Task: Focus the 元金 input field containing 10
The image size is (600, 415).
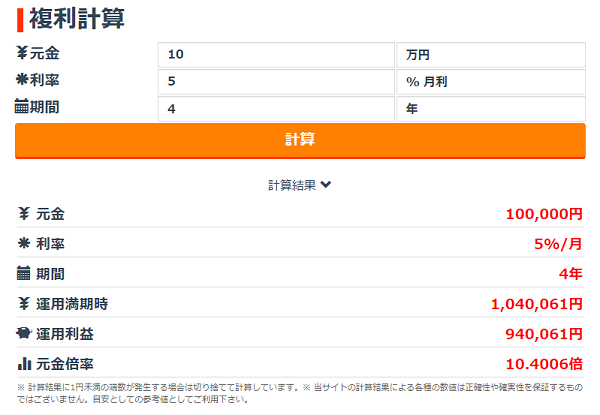Action: (x=276, y=55)
